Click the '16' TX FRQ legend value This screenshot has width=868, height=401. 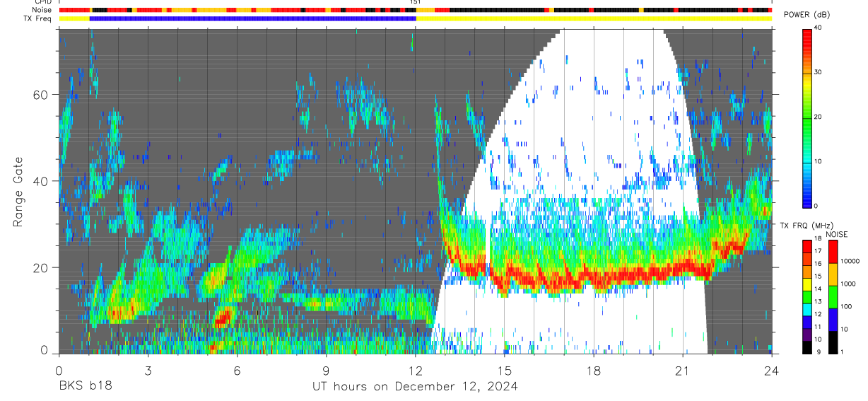tap(818, 265)
